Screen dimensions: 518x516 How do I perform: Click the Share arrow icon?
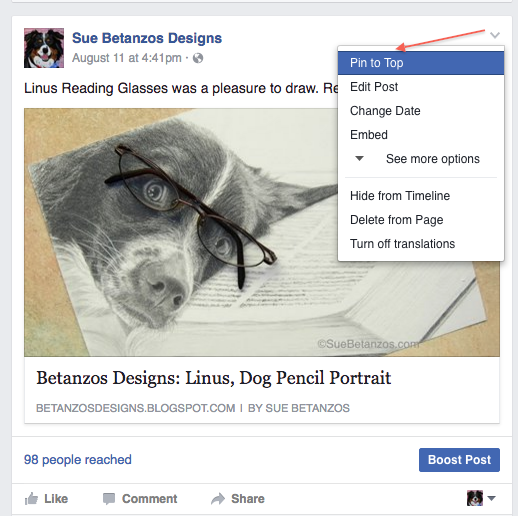[x=218, y=499]
